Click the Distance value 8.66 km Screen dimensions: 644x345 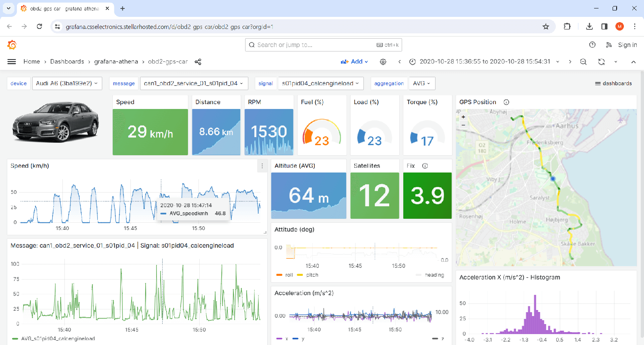tap(216, 131)
